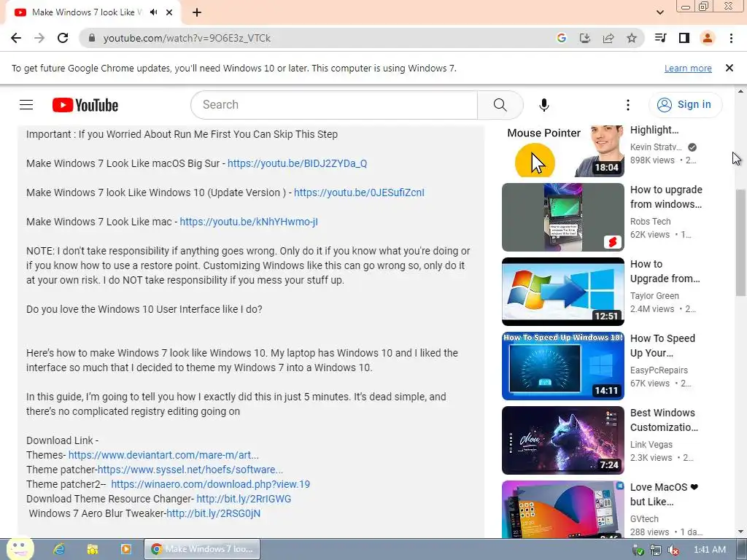
Task: Click channel name Kevin Stratv...
Action: point(656,147)
